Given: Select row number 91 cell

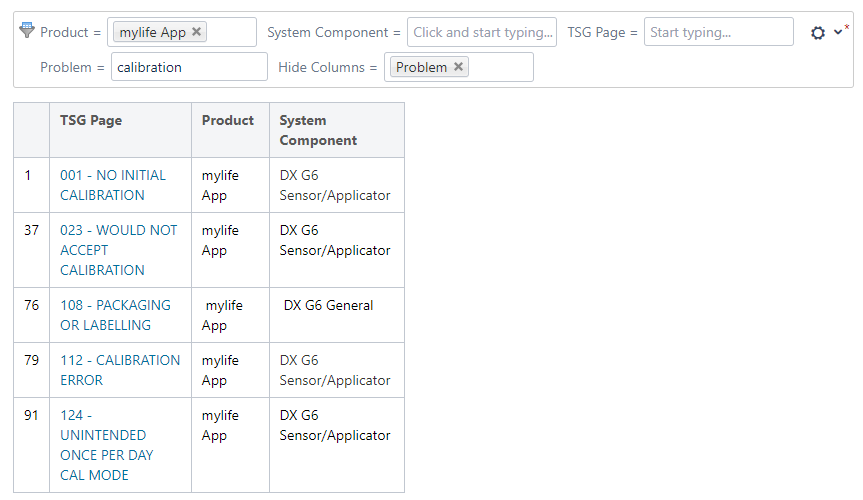Looking at the screenshot, I should (31, 445).
